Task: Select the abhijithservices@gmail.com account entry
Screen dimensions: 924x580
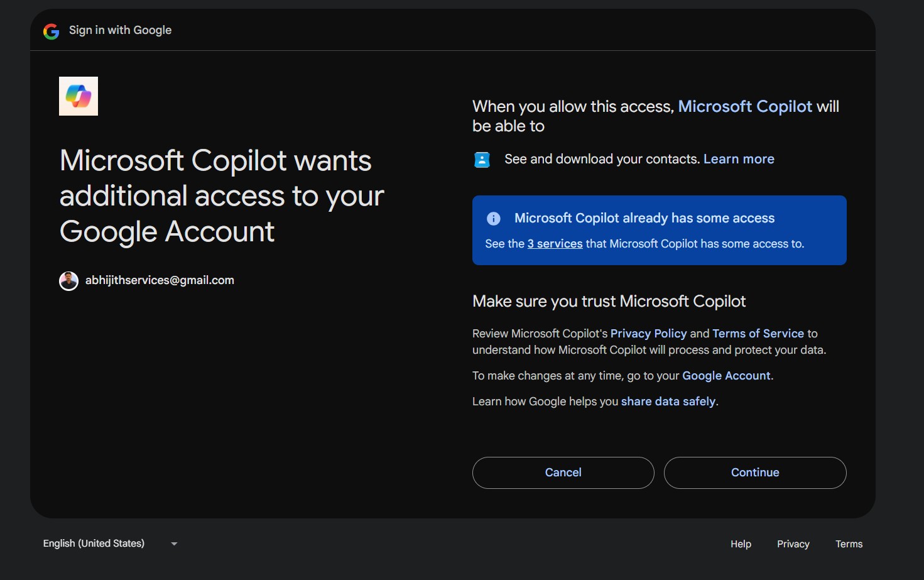Action: coord(160,280)
